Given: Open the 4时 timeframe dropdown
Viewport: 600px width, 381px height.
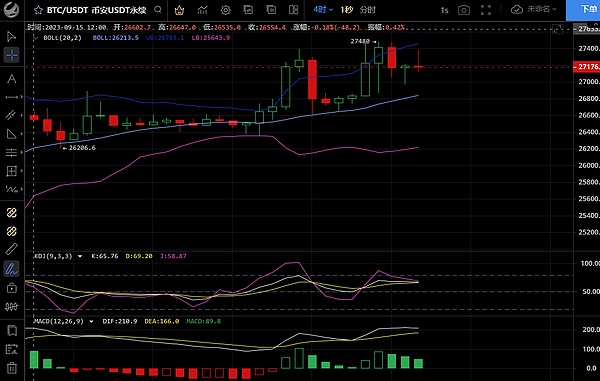Looking at the screenshot, I should click(323, 10).
